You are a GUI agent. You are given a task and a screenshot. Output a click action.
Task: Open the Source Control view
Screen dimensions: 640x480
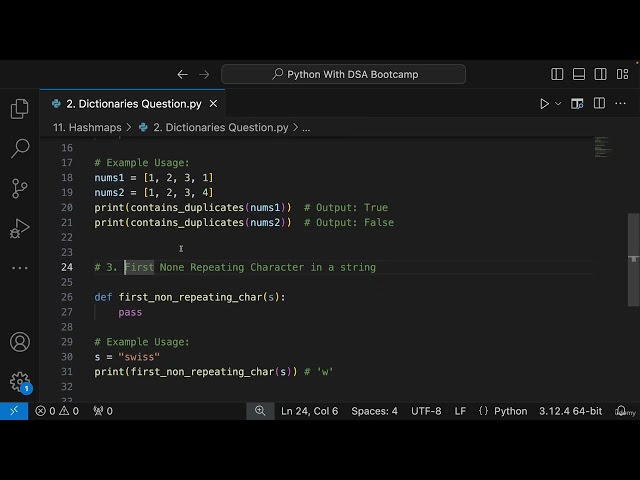pyautogui.click(x=20, y=188)
